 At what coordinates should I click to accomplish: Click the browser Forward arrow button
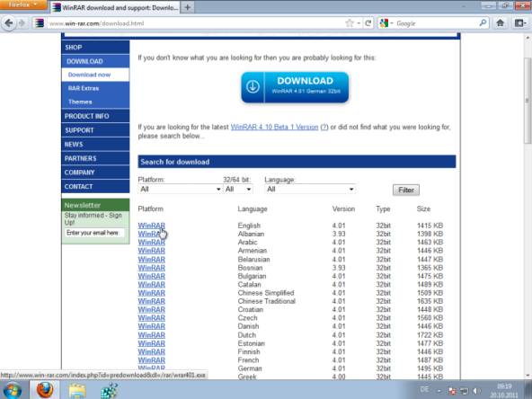[22, 23]
